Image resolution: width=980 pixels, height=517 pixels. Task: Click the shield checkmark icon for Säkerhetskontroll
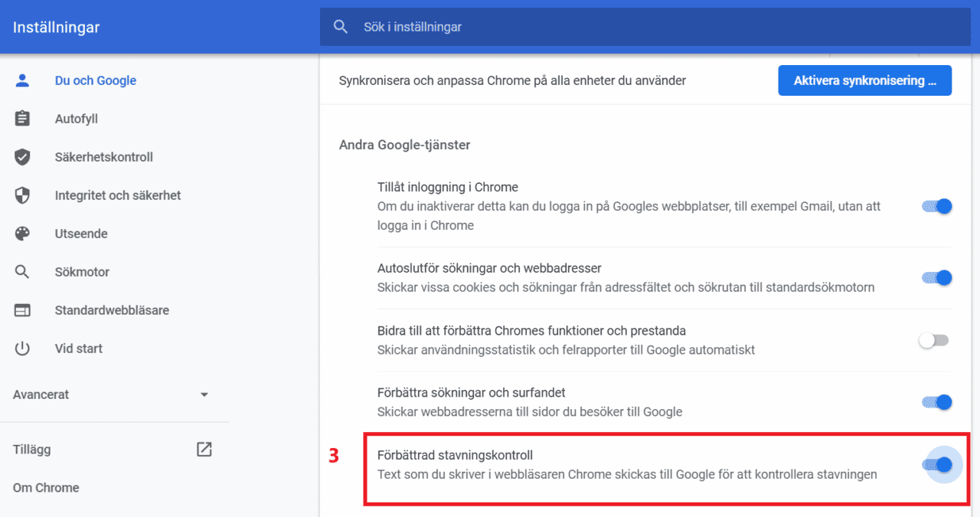pos(22,157)
